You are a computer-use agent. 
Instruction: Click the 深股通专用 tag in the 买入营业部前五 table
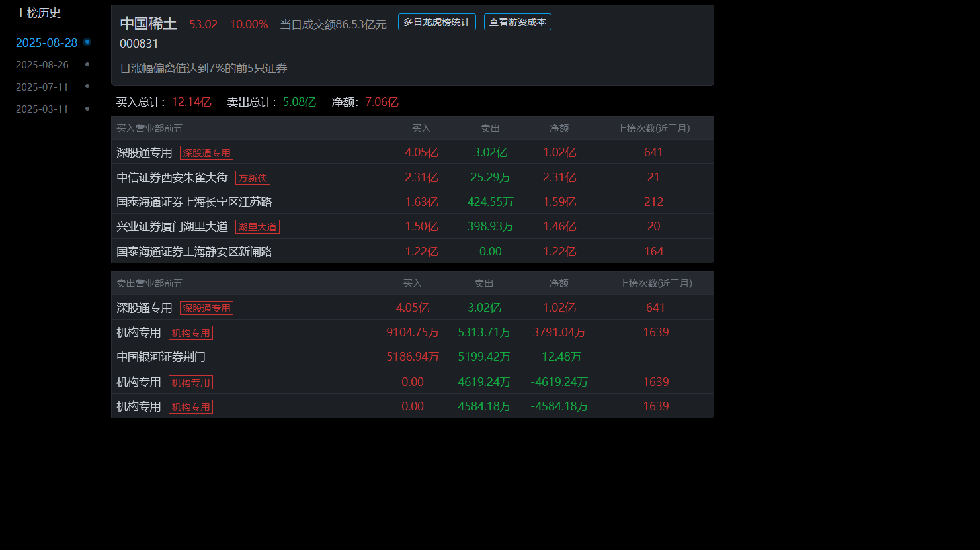(x=206, y=153)
